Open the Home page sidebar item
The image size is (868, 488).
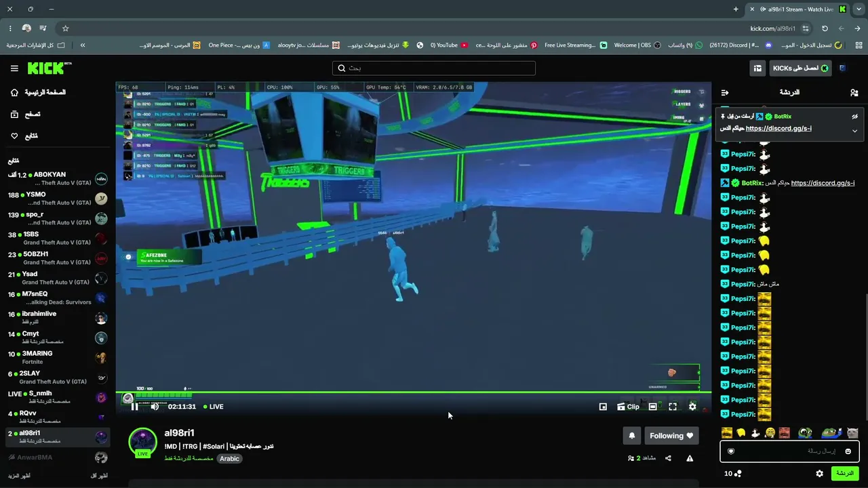(x=39, y=92)
